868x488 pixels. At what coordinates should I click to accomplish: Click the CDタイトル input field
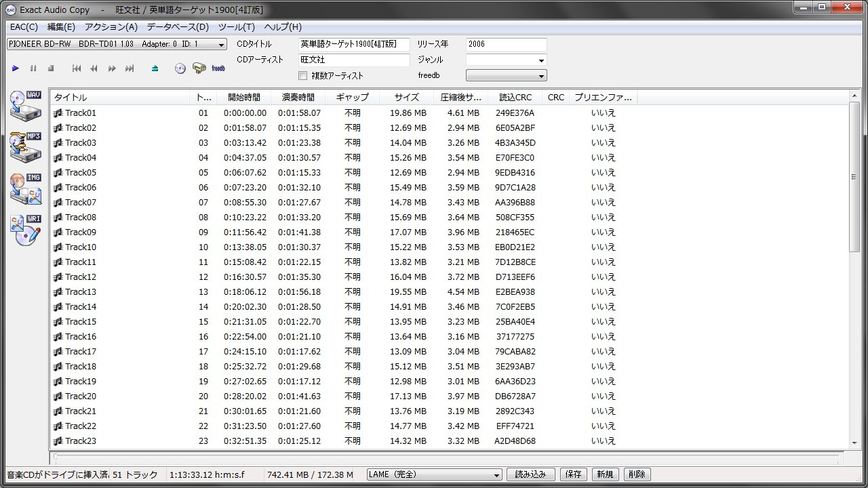point(355,45)
